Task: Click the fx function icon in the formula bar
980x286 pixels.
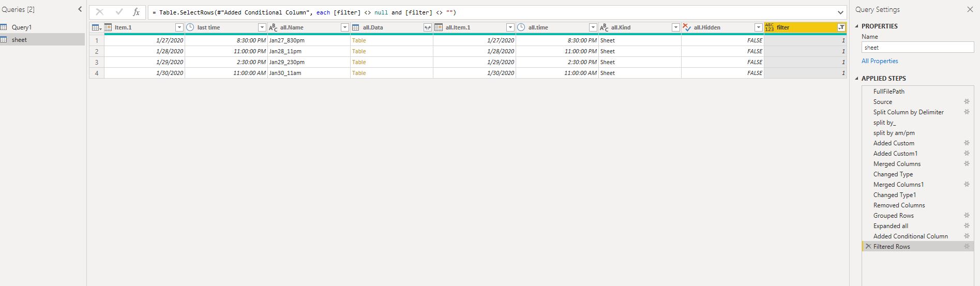Action: click(137, 12)
